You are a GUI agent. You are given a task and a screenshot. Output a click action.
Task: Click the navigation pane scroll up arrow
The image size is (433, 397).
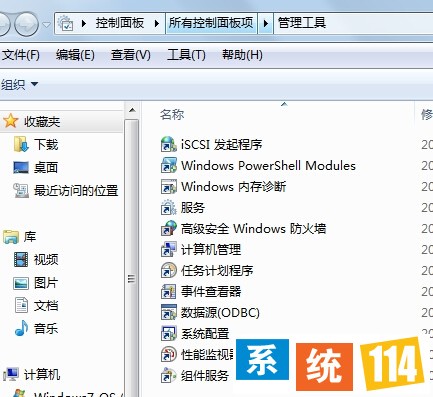click(132, 110)
